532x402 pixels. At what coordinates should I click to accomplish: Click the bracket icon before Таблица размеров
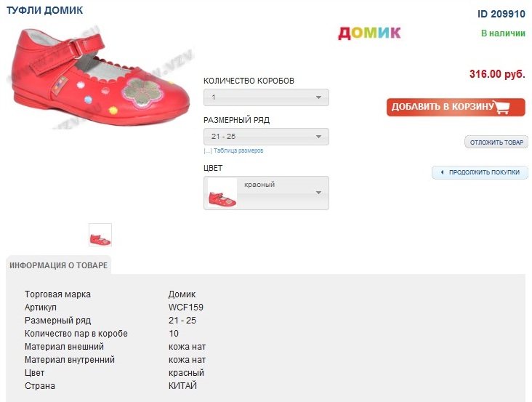[x=207, y=151]
